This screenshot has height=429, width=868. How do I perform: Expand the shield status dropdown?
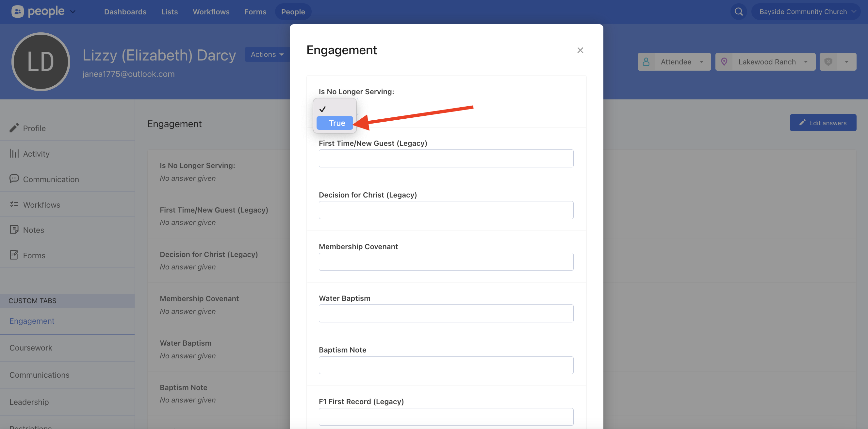[x=846, y=62]
